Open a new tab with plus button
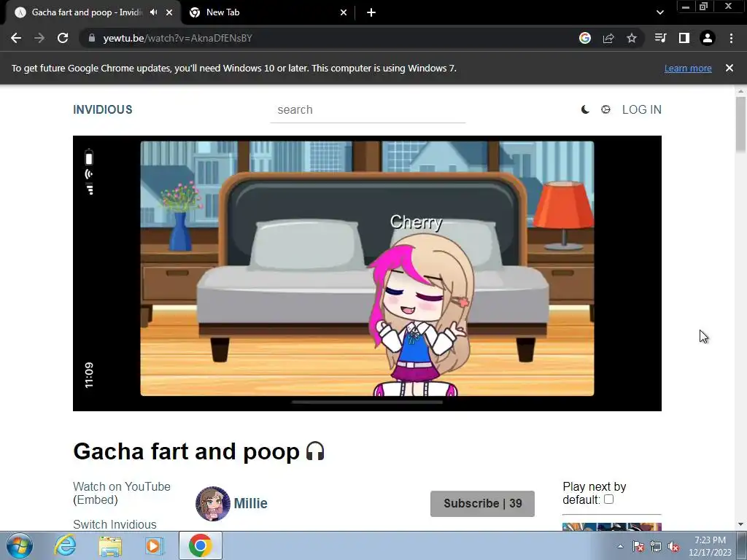 [x=371, y=12]
